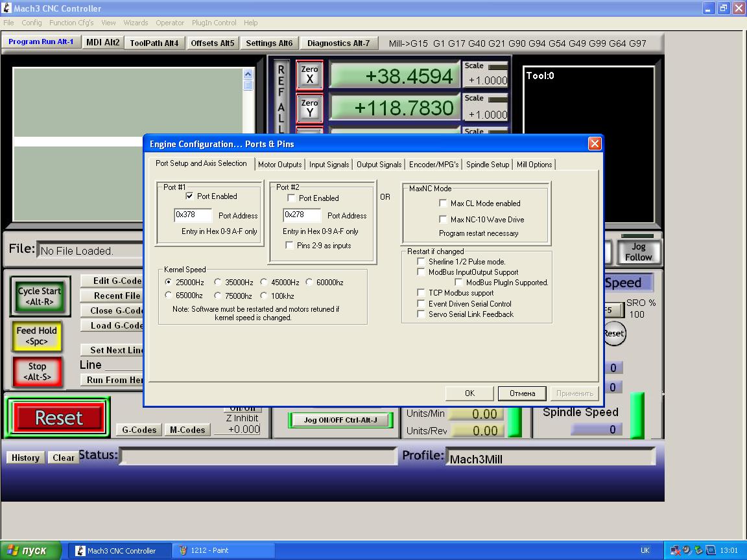Switch to Diagnostics Alt-7 screen
Viewport: 747px width, 560px height.
(x=338, y=43)
